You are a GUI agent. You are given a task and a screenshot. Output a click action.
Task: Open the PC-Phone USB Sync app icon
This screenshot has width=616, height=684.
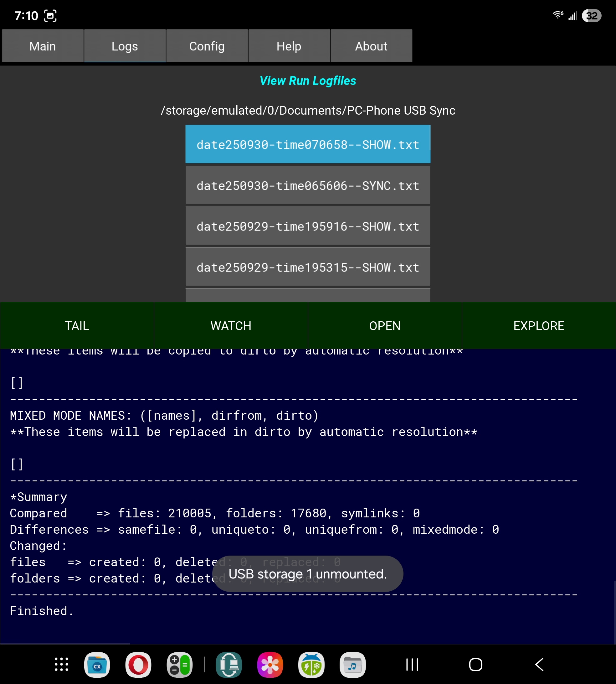[229, 664]
